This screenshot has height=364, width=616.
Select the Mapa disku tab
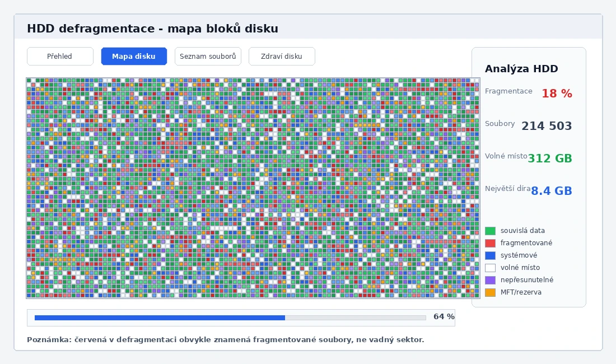pos(134,56)
